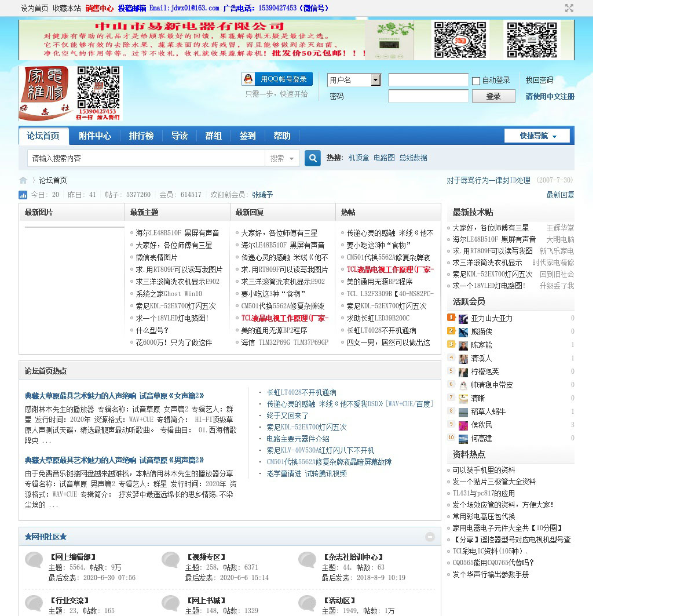Screen dimensions: 695x616
Task: Open the 附件中心 navigation tab
Action: coord(95,136)
